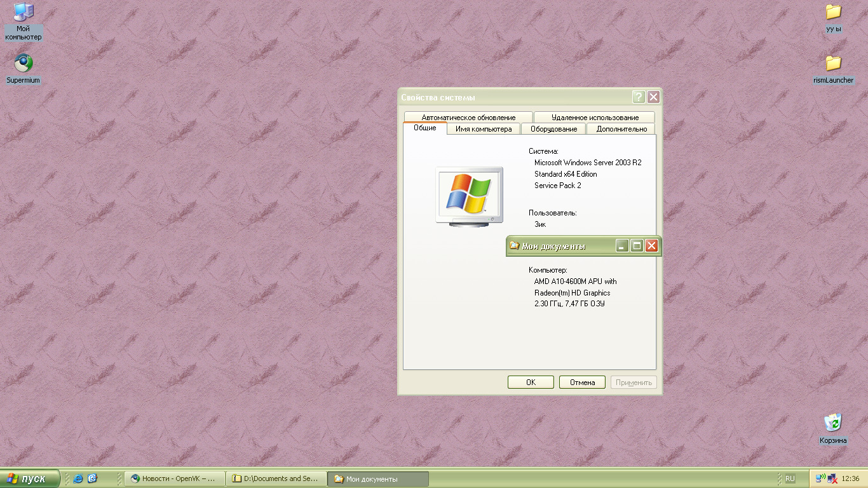Open the Корзина recycle bin
This screenshot has height=488, width=868.
point(833,429)
